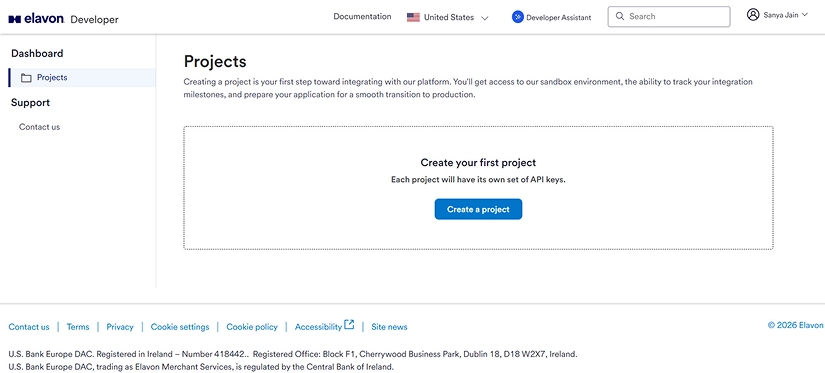Click the user profile avatar icon
The height and width of the screenshot is (373, 825).
753,15
